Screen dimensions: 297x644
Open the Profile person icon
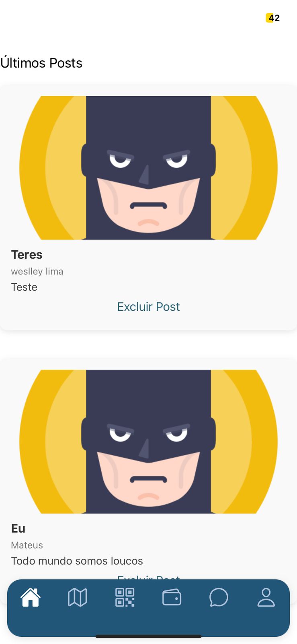pos(266,597)
